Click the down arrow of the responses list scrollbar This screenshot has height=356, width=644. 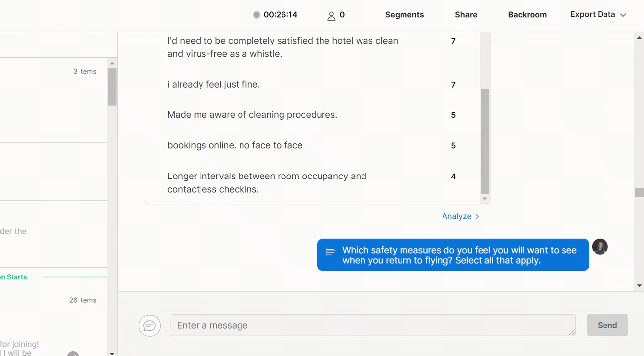(x=485, y=199)
